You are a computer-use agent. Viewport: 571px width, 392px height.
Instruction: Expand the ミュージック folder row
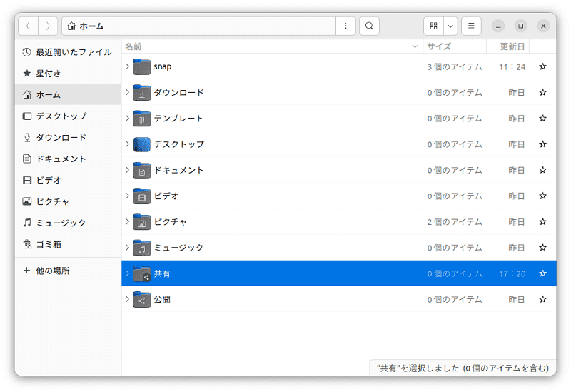click(x=128, y=248)
